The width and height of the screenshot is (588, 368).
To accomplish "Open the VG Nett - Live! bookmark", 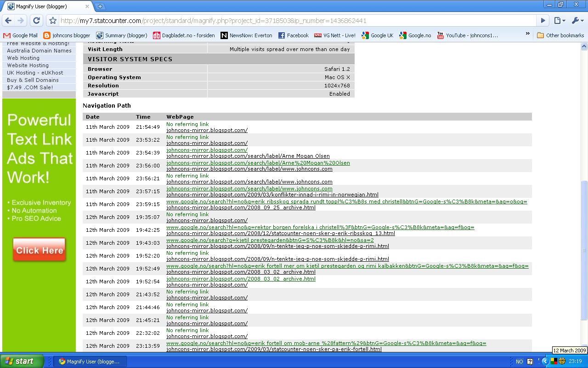I will 335,35.
